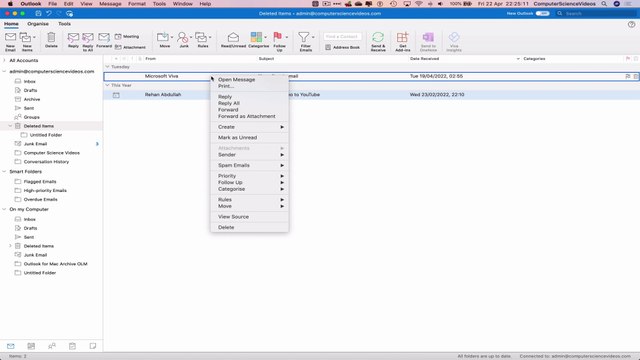The width and height of the screenshot is (640, 360).
Task: Click the Follow Up flag icon
Action: (278, 37)
